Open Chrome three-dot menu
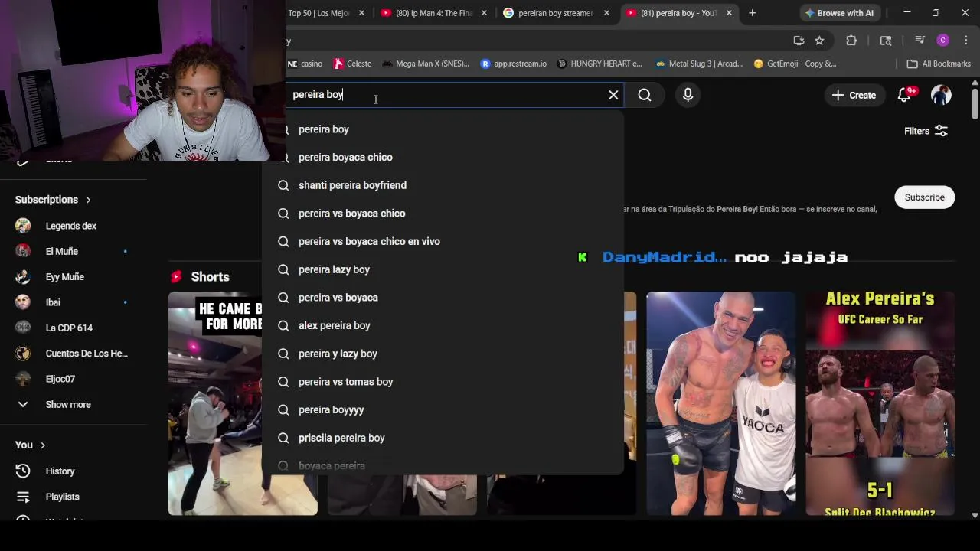The image size is (980, 551). point(966,41)
